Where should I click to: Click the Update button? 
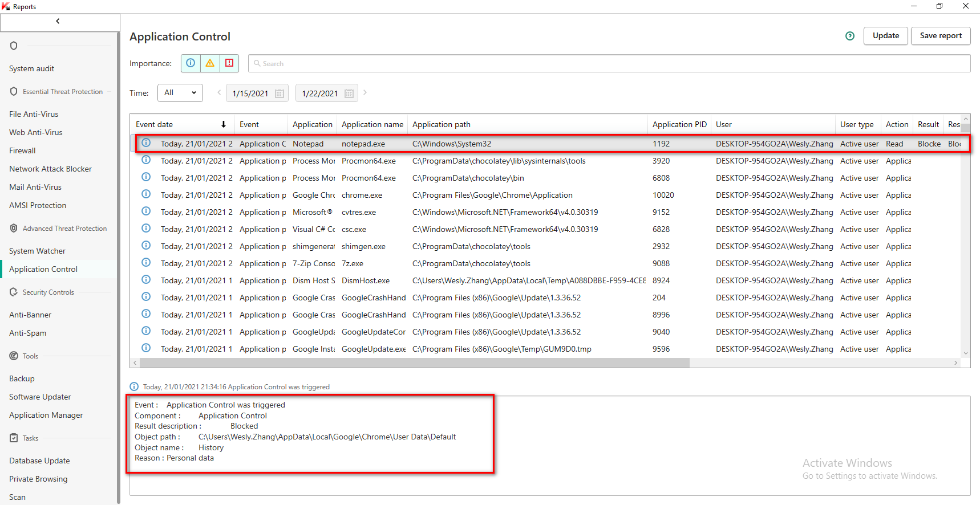pyautogui.click(x=885, y=35)
